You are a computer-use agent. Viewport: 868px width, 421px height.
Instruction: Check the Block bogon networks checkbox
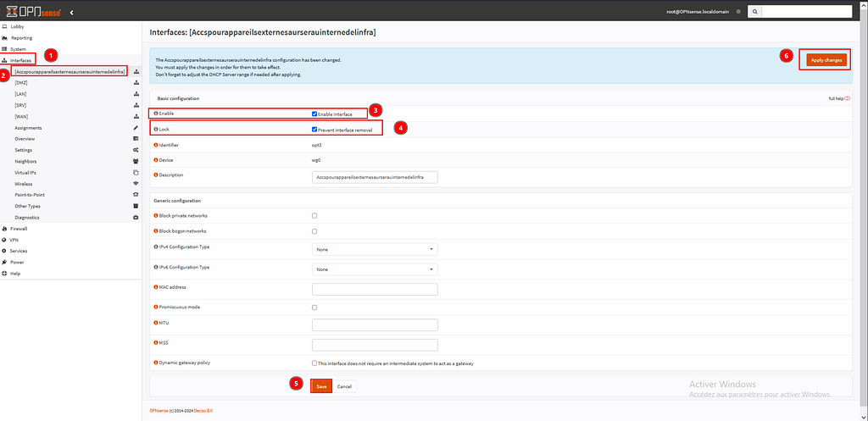[314, 231]
